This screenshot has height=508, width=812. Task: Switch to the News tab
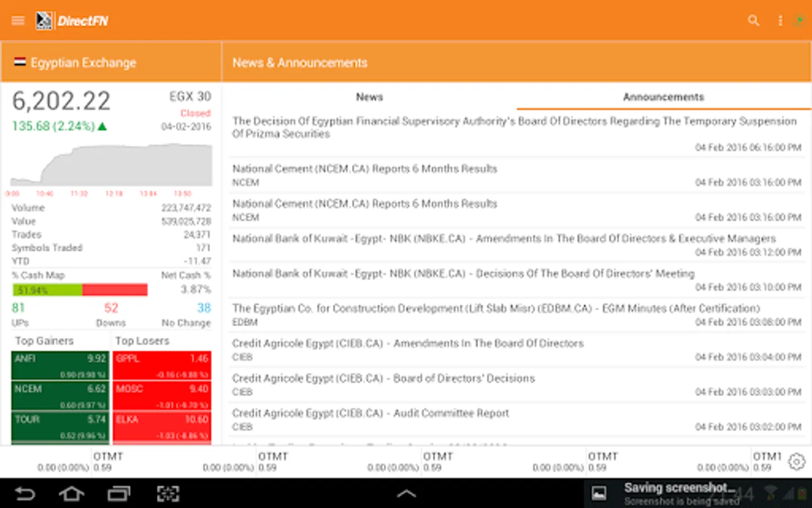(x=369, y=97)
